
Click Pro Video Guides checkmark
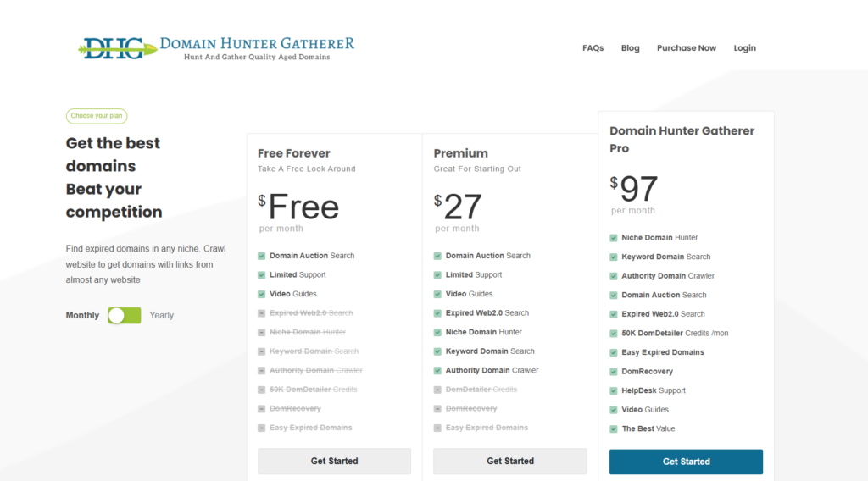pyautogui.click(x=614, y=410)
